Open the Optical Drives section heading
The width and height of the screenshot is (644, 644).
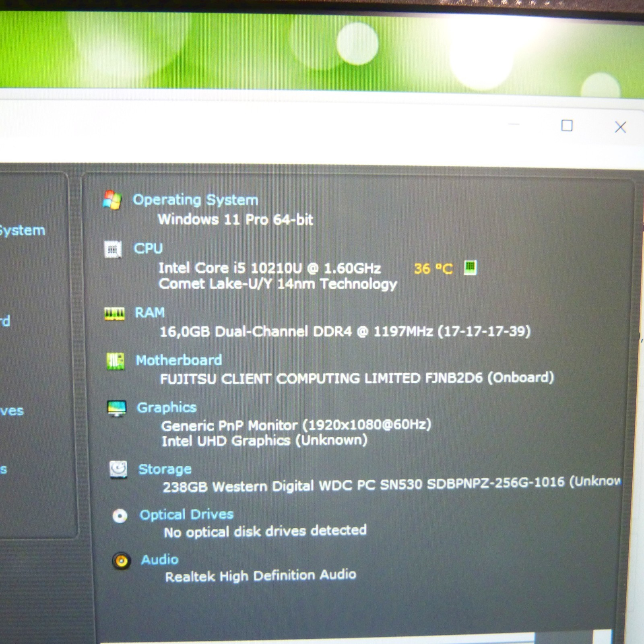186,514
